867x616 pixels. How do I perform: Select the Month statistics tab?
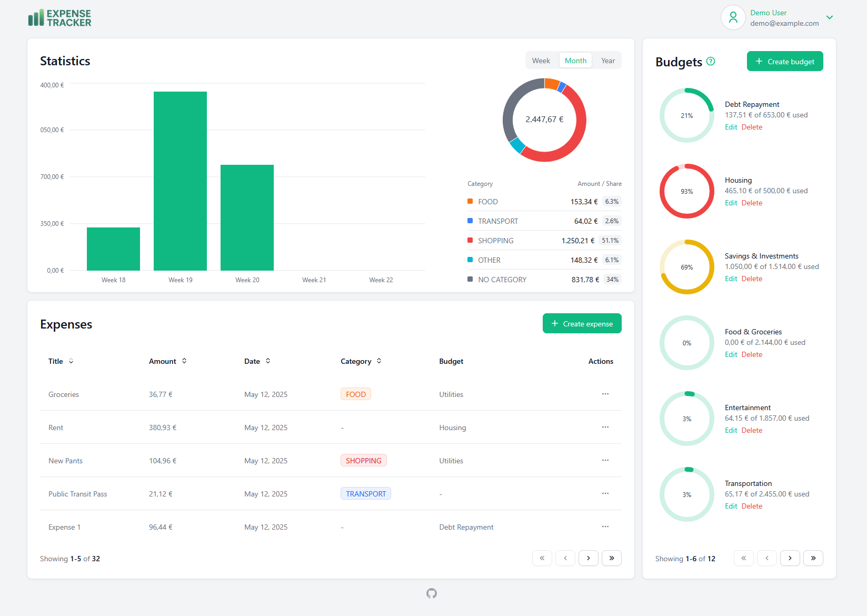pyautogui.click(x=575, y=60)
